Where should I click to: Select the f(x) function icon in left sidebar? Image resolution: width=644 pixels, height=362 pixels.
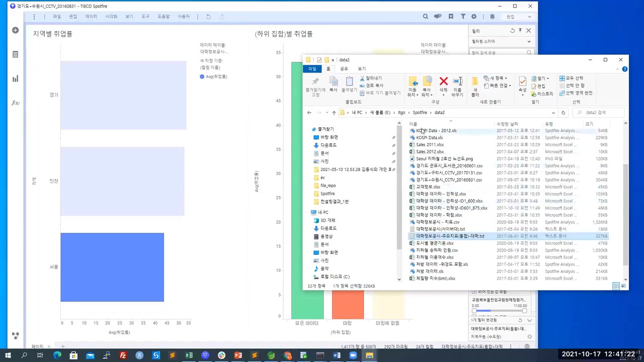[x=15, y=103]
